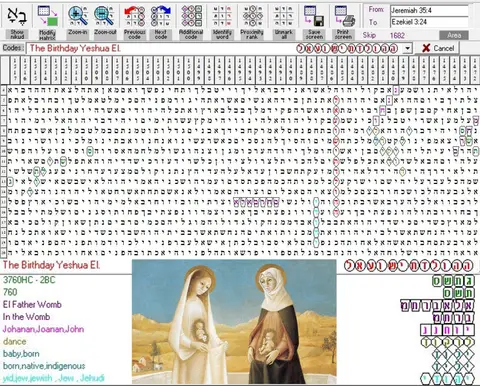Image resolution: width=480 pixels, height=386 pixels.
Task: Click the Cancel button
Action: 437,48
